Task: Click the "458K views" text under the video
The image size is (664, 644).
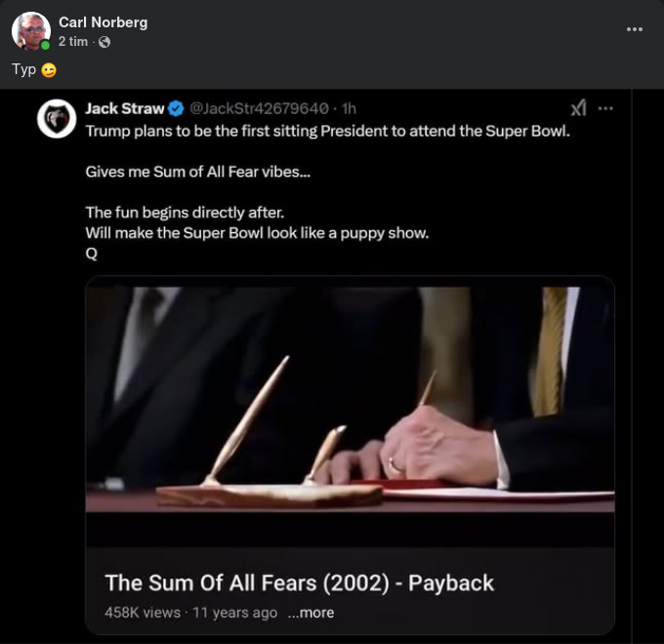Action: pos(143,613)
